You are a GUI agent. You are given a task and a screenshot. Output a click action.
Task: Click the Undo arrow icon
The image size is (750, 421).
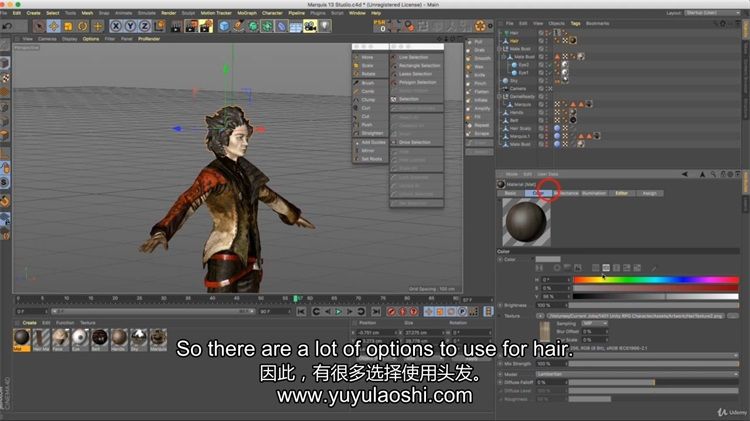coord(7,26)
